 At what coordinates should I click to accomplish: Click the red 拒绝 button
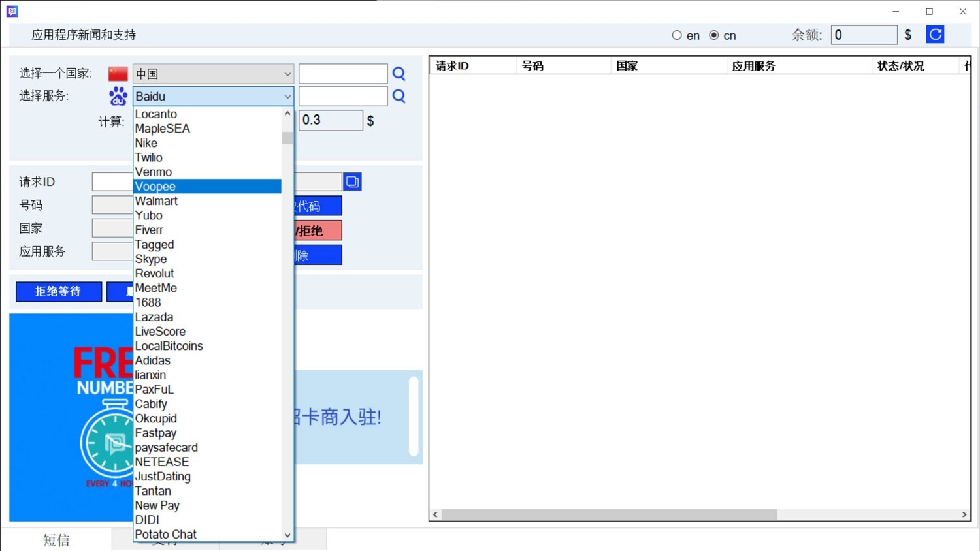(x=318, y=230)
